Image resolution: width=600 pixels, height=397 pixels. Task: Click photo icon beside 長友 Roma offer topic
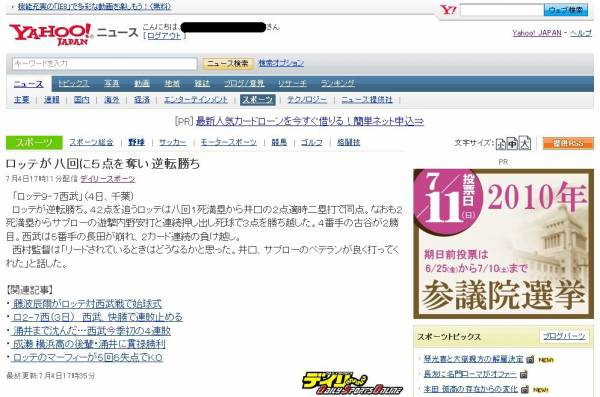point(523,374)
